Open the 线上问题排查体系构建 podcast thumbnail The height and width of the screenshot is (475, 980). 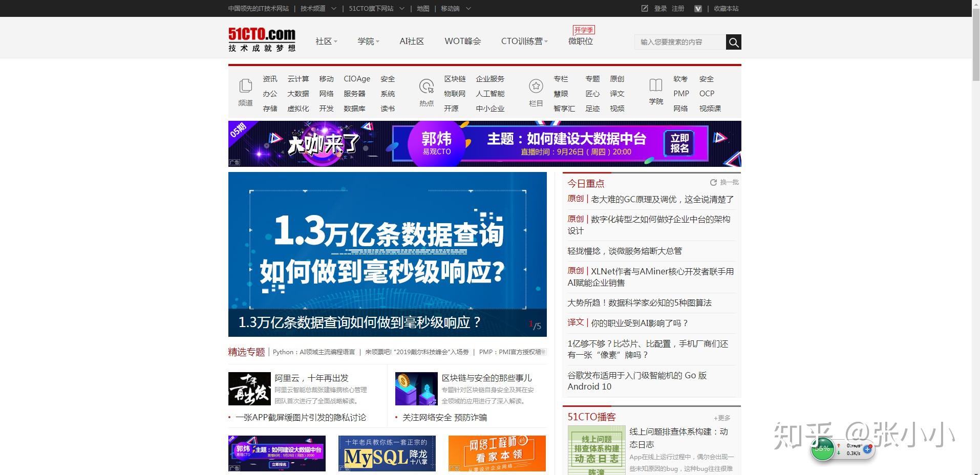pyautogui.click(x=596, y=450)
